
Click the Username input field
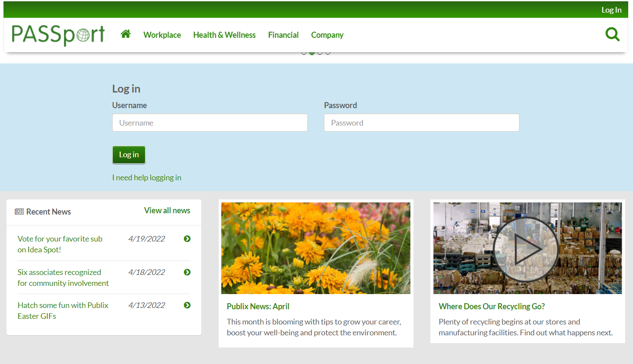[x=210, y=122]
